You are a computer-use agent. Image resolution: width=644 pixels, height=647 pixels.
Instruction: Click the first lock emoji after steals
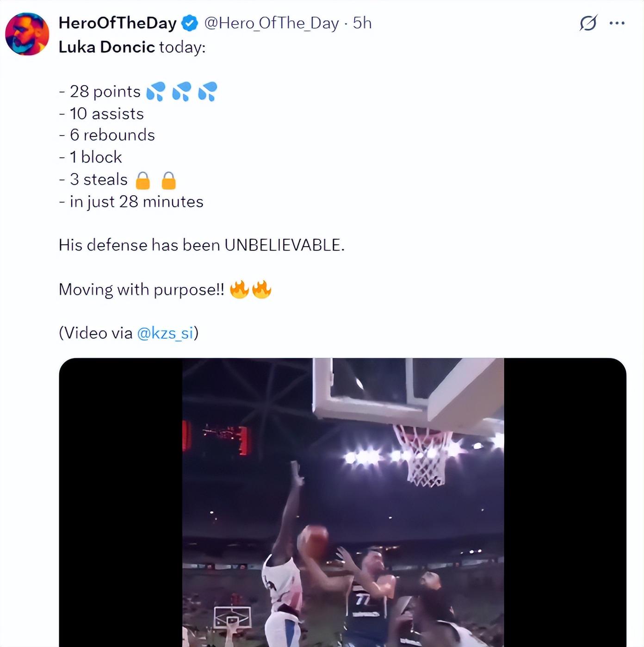143,180
